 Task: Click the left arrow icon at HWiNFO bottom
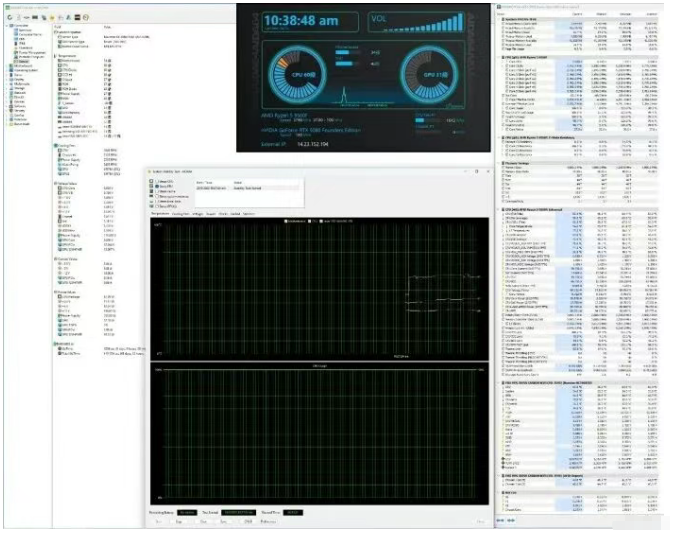(x=501, y=521)
